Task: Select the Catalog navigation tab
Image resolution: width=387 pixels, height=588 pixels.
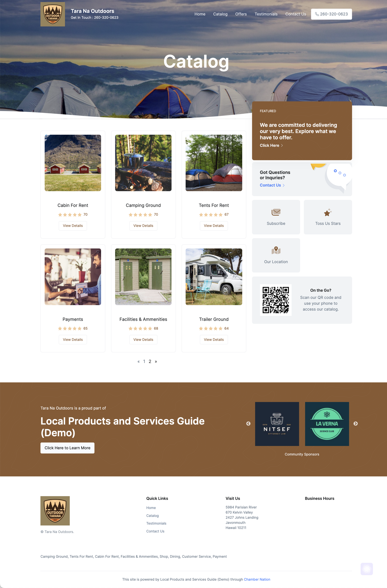Action: (x=221, y=14)
